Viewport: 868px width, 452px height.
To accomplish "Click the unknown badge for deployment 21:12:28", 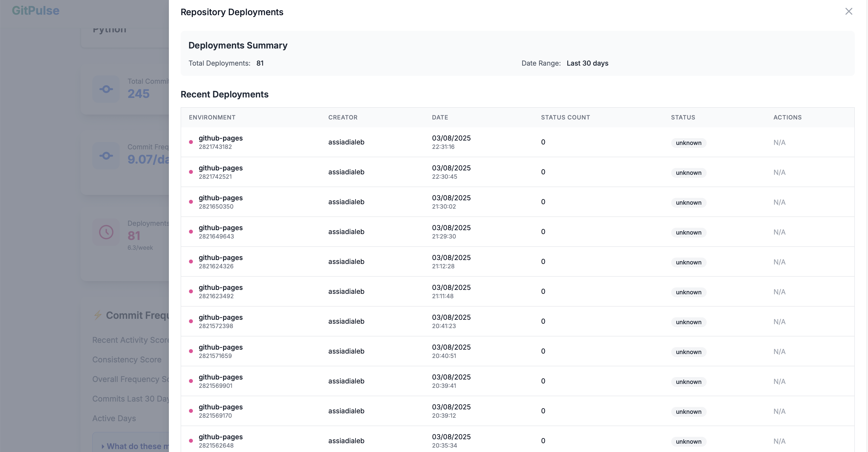I will [688, 262].
